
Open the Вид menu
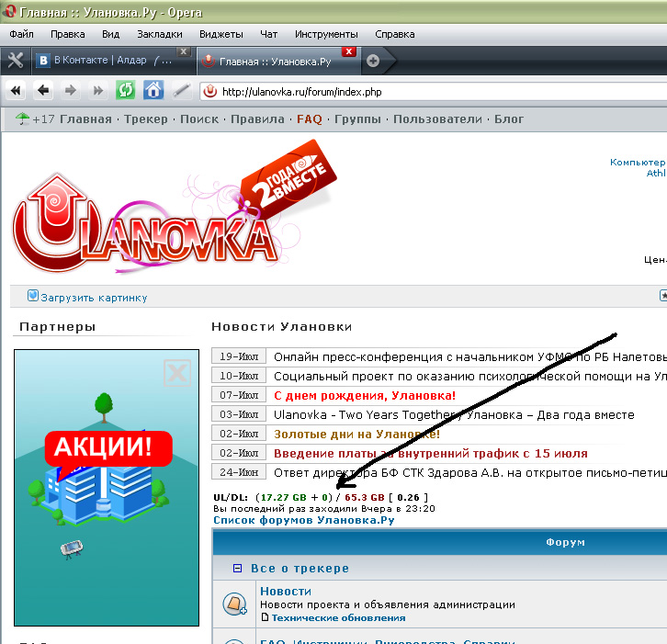[110, 34]
